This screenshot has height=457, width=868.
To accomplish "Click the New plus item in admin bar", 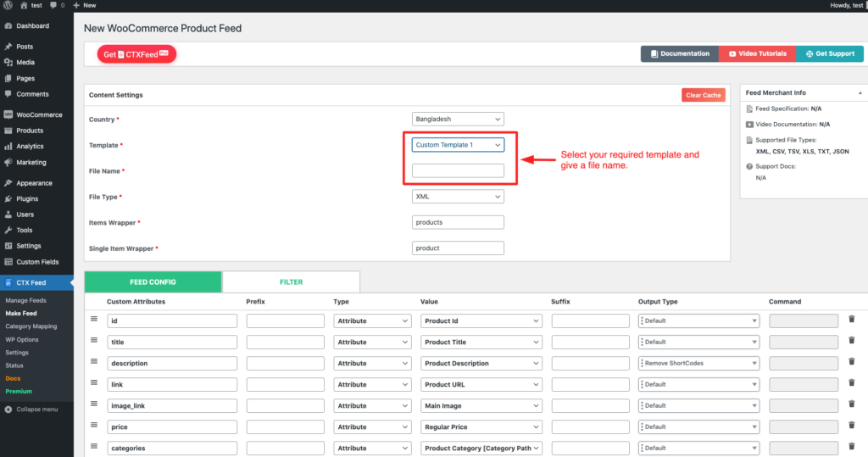I will point(85,5).
